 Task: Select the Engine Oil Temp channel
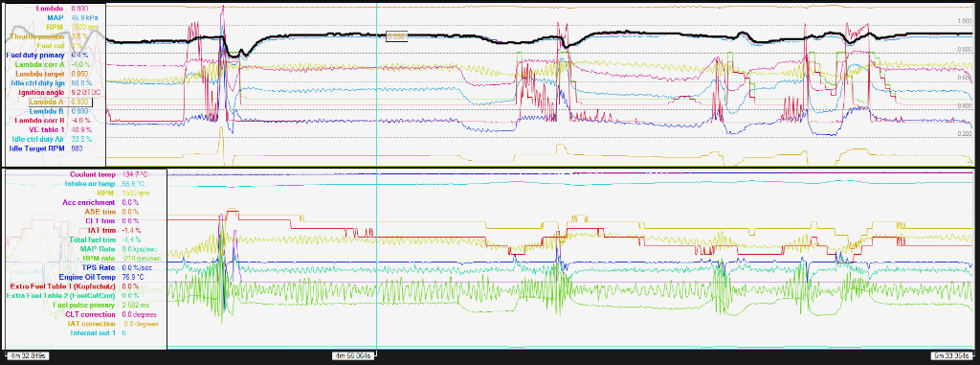coord(86,276)
